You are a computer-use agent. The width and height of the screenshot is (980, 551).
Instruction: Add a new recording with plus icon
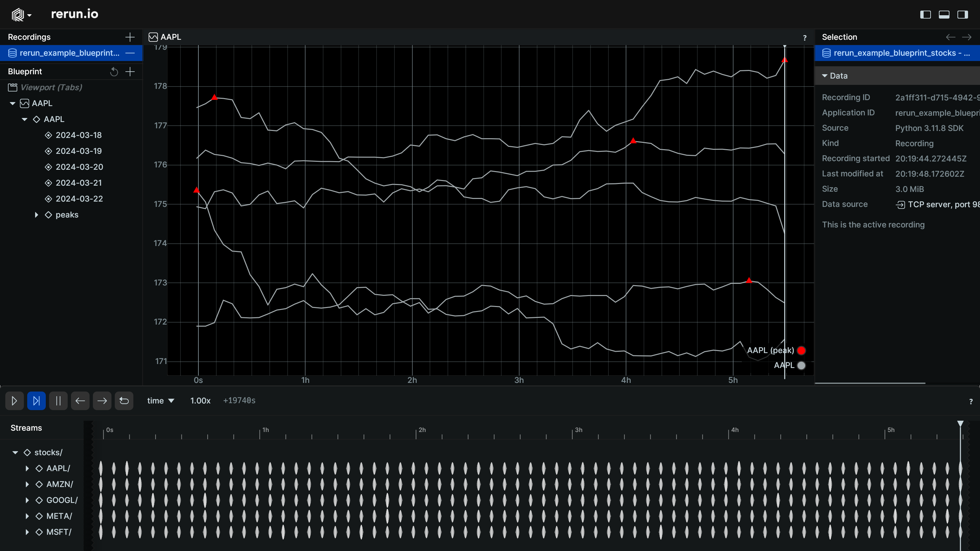(130, 37)
